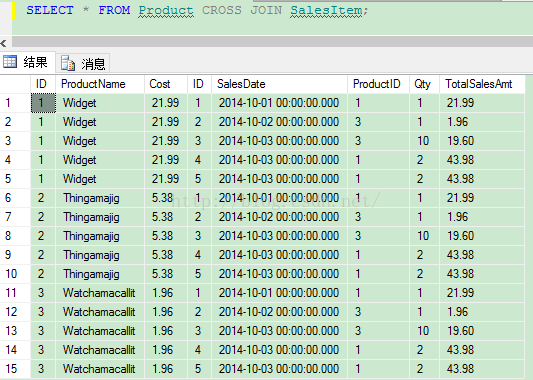Click Cost 5.38 cell in row 7

pos(166,217)
